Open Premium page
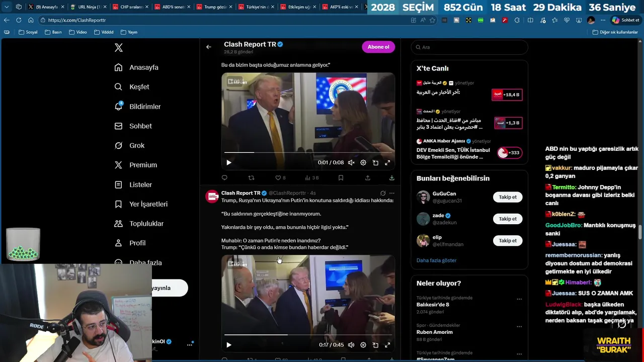Screen dimensions: 644x362 [135, 165]
